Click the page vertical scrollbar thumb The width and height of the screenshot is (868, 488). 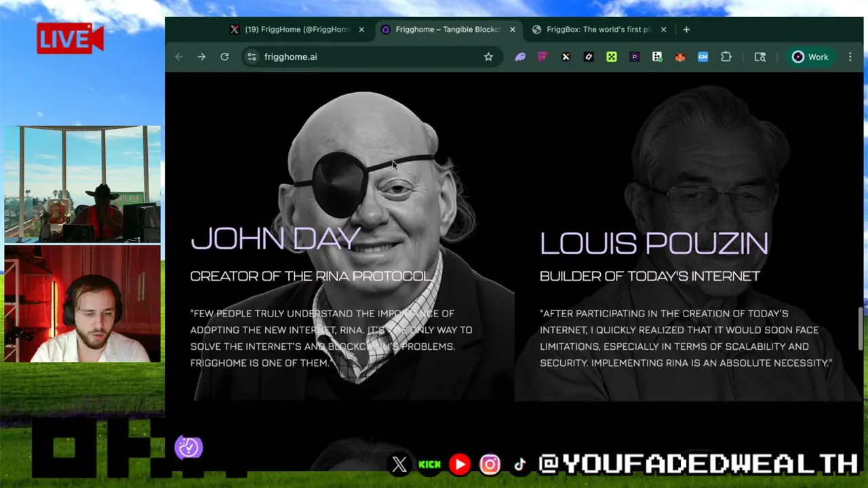pyautogui.click(x=861, y=330)
